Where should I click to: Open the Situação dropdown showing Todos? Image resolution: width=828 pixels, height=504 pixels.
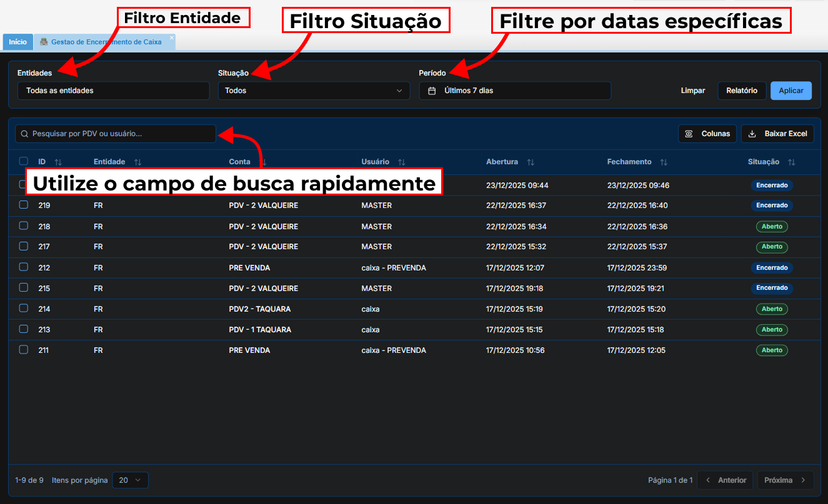point(314,91)
